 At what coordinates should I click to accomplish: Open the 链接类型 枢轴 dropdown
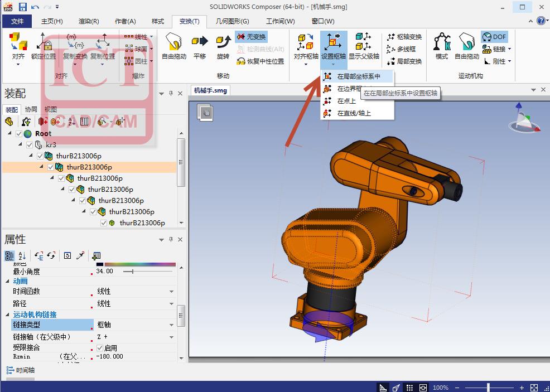[171, 325]
